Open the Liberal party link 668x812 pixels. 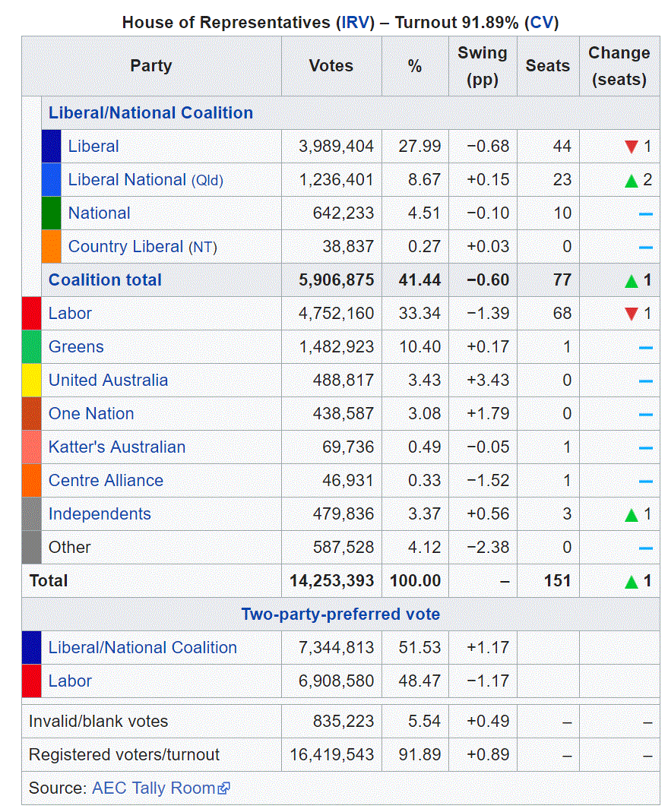tap(93, 147)
